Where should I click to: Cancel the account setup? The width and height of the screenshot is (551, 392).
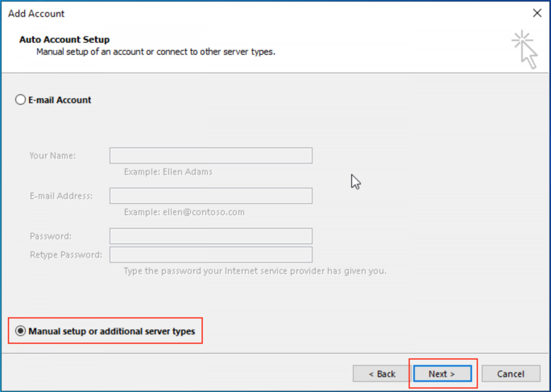tap(510, 374)
